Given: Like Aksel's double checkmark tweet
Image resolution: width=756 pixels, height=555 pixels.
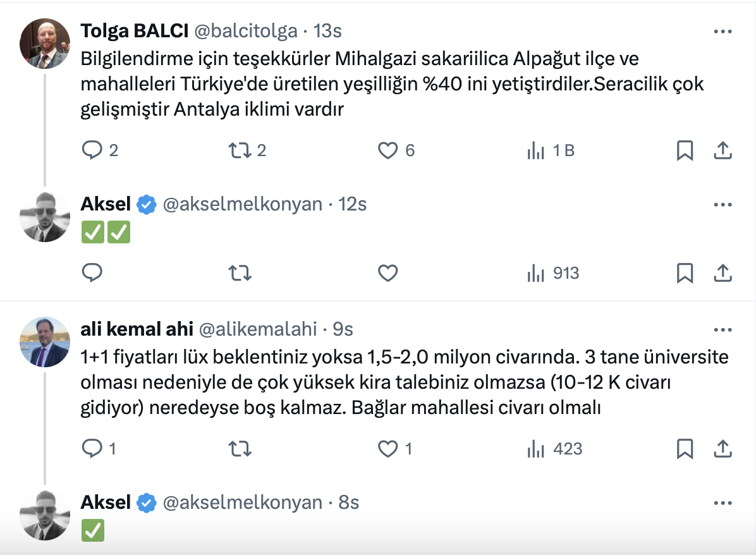Looking at the screenshot, I should click(387, 273).
